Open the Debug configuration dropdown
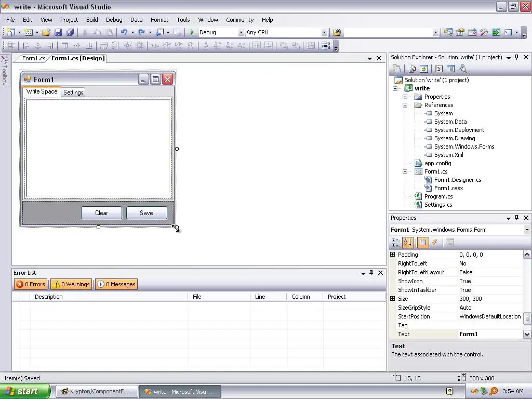Viewport: 532px width, 399px height. point(241,33)
